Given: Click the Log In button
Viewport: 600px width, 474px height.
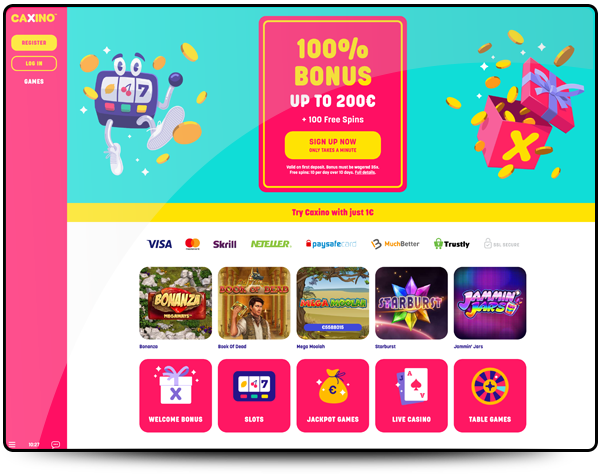Looking at the screenshot, I should (34, 64).
